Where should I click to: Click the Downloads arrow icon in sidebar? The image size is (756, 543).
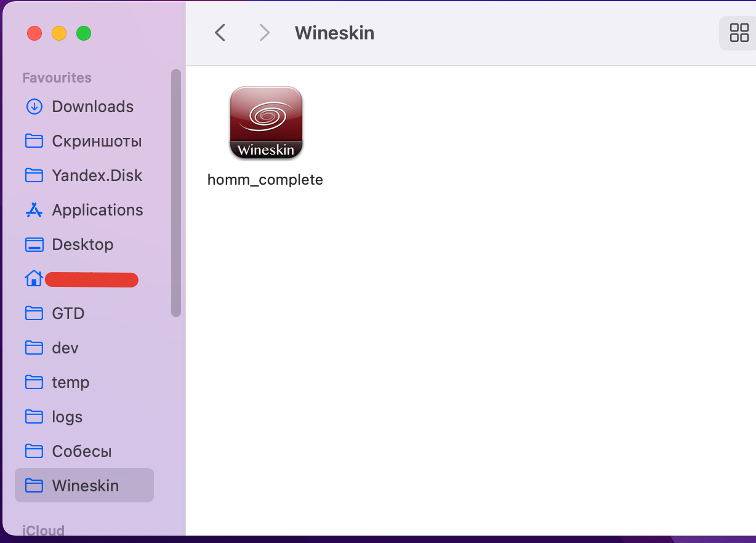click(34, 107)
